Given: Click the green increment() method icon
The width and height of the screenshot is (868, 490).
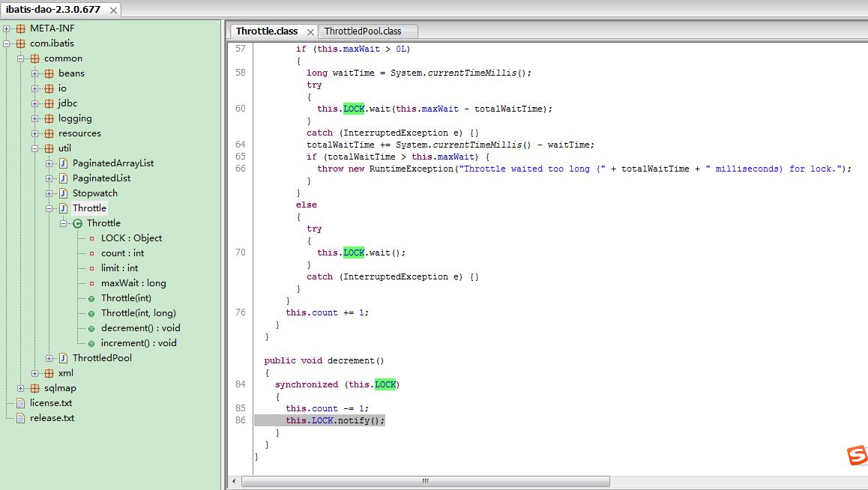Looking at the screenshot, I should 92,343.
